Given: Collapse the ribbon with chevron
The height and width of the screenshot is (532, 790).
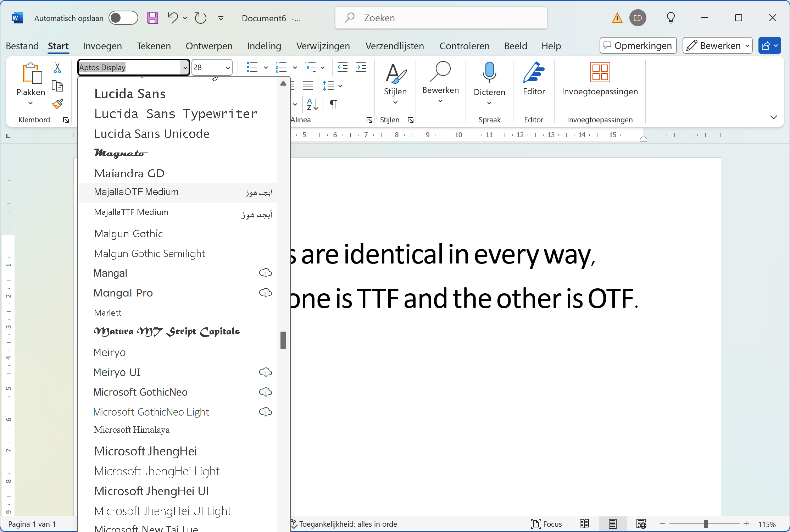Looking at the screenshot, I should point(774,117).
